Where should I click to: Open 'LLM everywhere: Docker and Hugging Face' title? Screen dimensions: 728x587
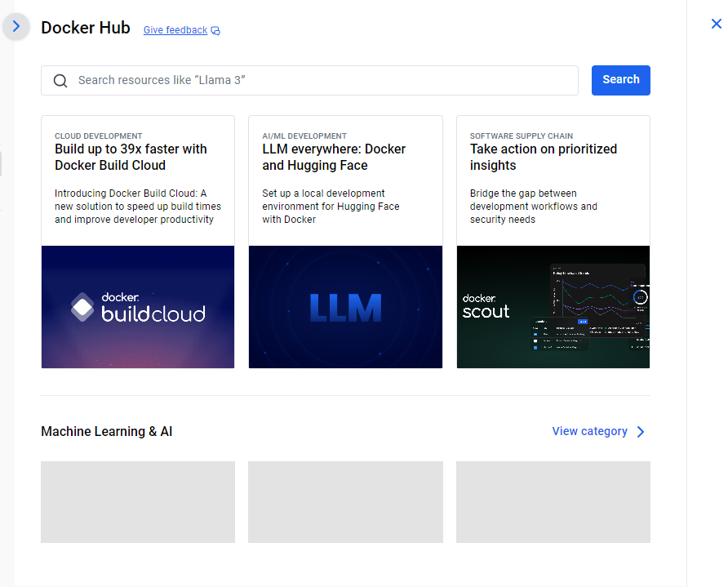[x=334, y=157]
